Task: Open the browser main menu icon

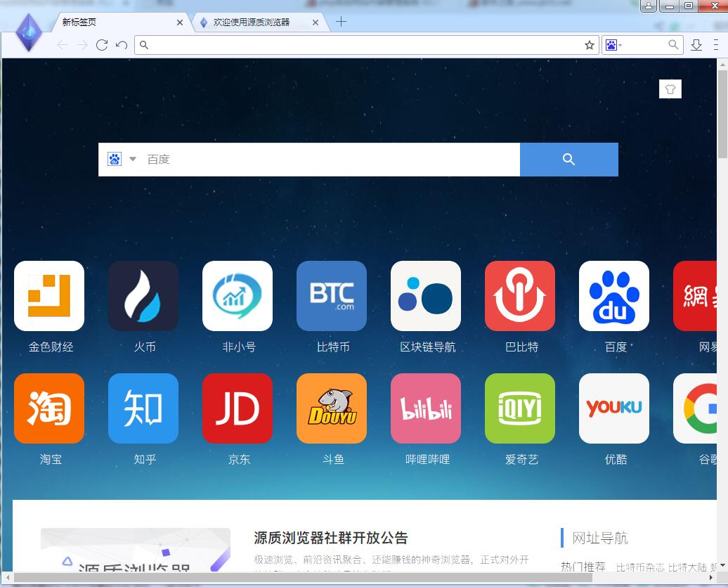Action: (x=715, y=45)
